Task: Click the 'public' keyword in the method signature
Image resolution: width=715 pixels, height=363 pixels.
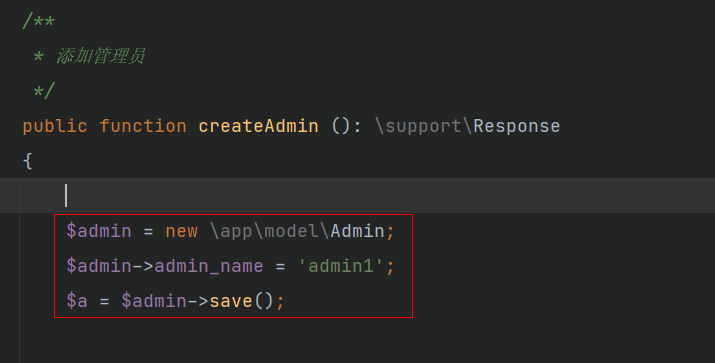Action: pyautogui.click(x=55, y=126)
